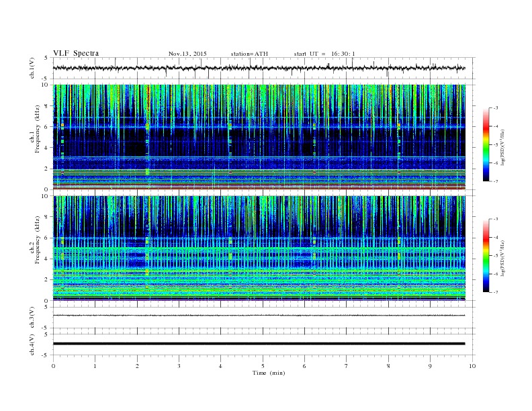Click the thick ch.4 voltage trace
The image size is (532, 411).
pyautogui.click(x=259, y=344)
